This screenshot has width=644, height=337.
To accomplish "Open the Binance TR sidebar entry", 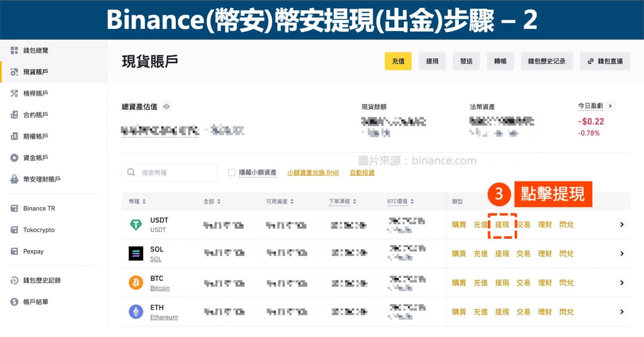I will click(39, 208).
